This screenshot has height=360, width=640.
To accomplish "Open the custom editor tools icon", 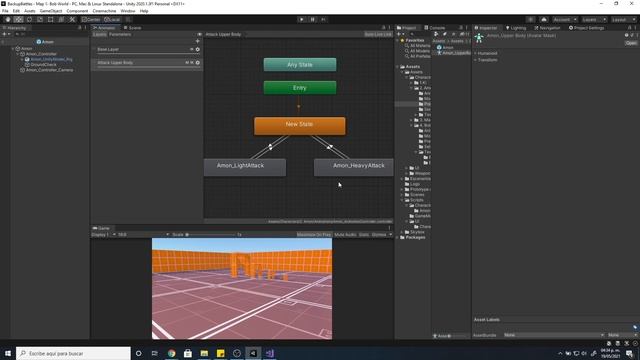I will (72, 20).
